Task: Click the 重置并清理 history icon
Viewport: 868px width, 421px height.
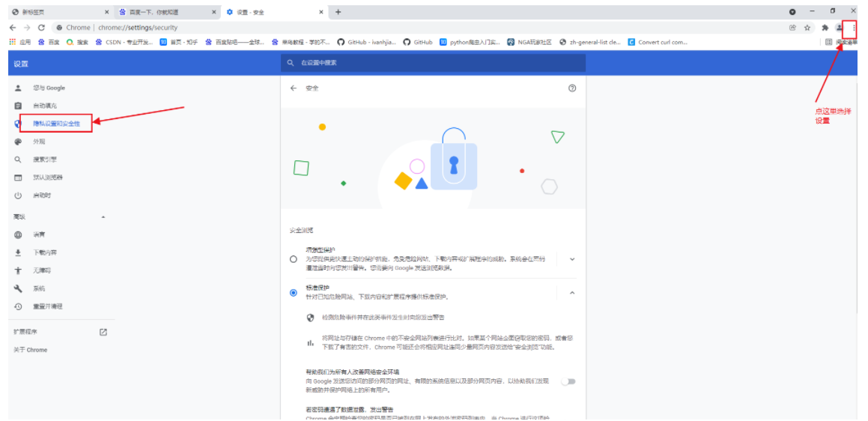Action: pyautogui.click(x=18, y=306)
